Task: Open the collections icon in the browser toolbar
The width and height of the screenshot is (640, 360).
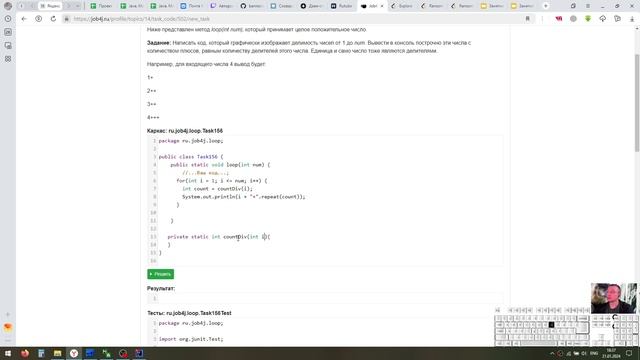Action: [x=617, y=19]
